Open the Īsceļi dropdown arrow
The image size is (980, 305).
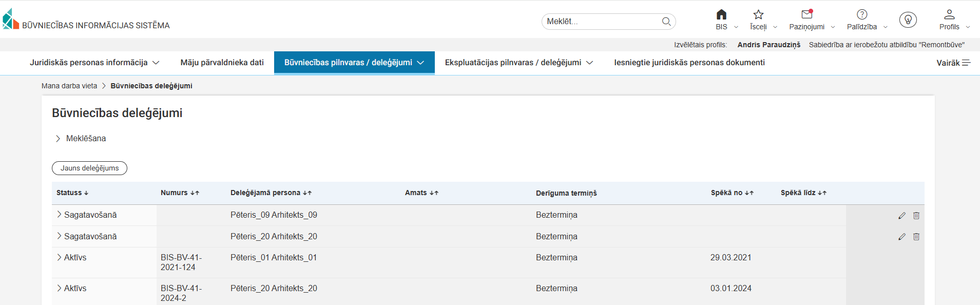pyautogui.click(x=775, y=27)
